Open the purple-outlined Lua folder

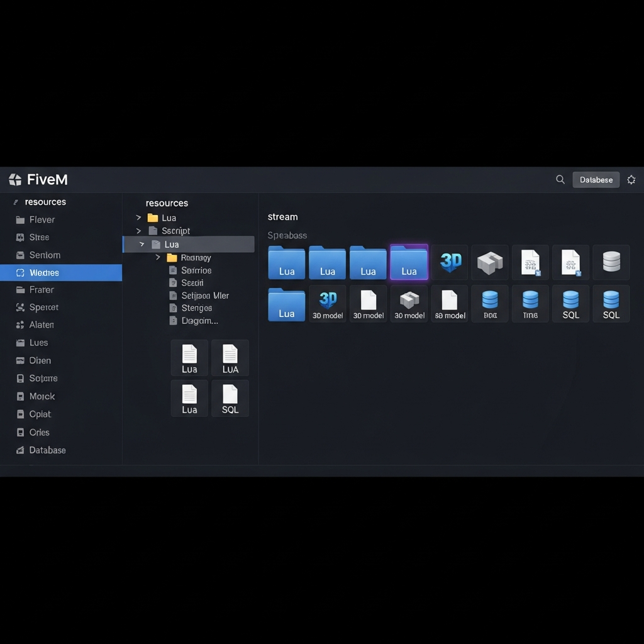coord(409,262)
